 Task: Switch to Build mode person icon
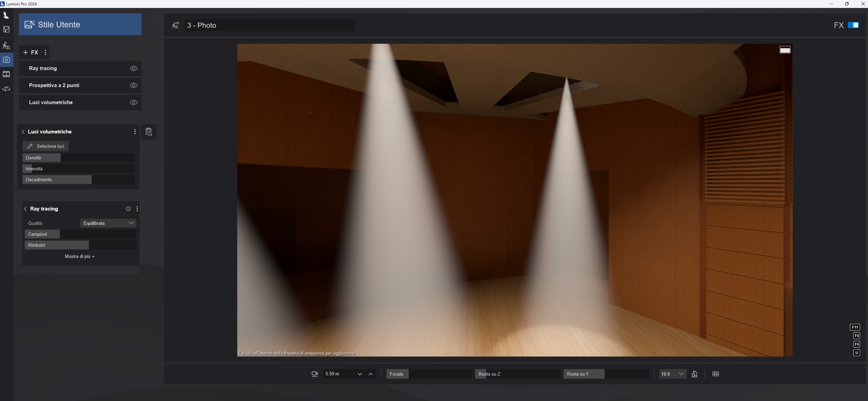[x=6, y=45]
